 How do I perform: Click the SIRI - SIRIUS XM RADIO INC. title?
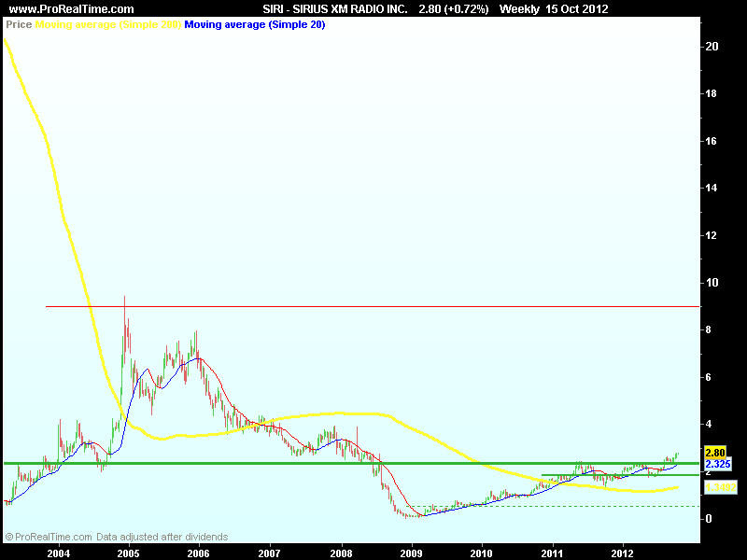click(x=335, y=9)
